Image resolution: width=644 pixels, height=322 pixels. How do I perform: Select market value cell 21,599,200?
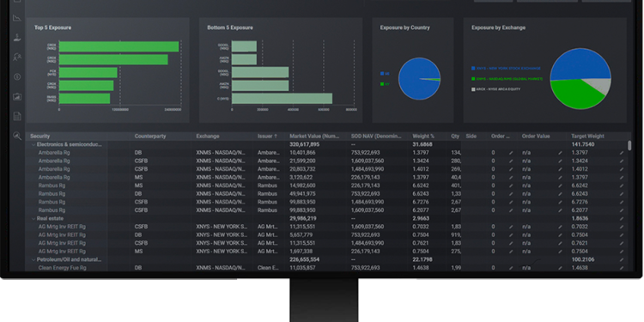303,161
